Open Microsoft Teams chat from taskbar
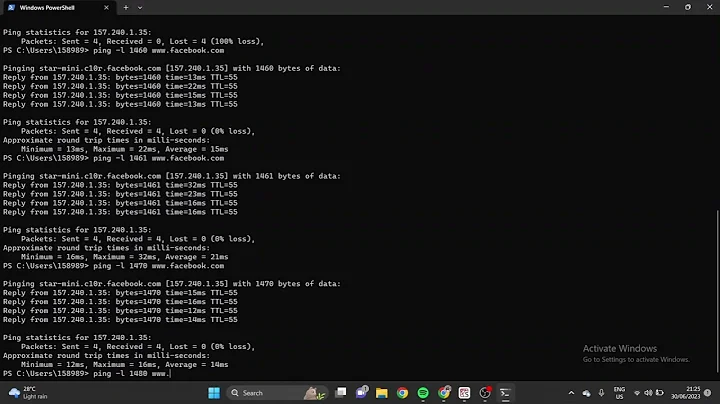Screen dimensions: 720x404 (361, 393)
